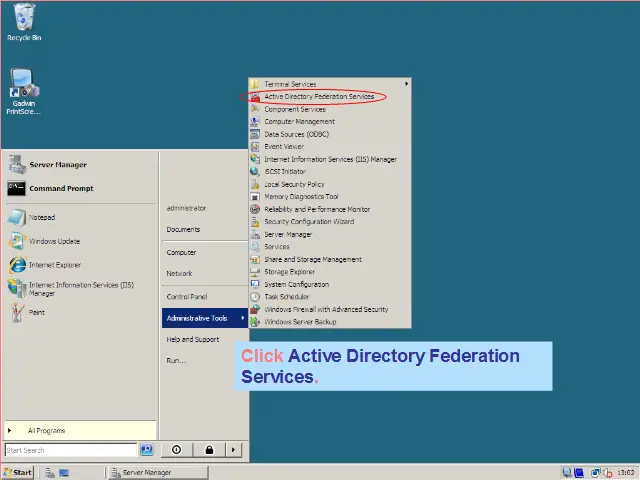Click the System Configuration icon
This screenshot has height=480, width=640.
(255, 284)
